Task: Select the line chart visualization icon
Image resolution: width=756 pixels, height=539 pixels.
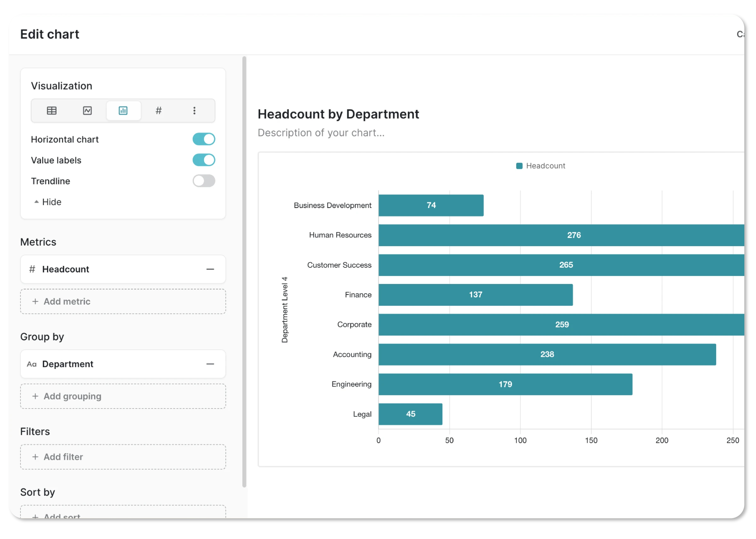Action: click(x=87, y=110)
